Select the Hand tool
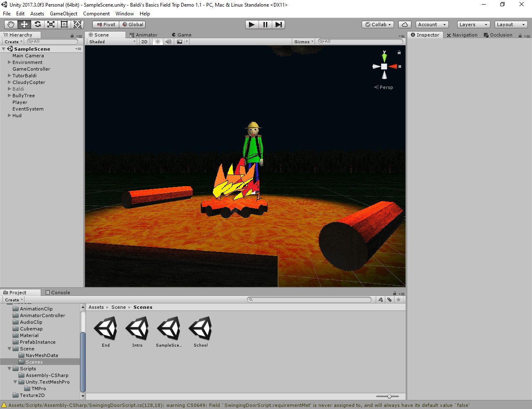This screenshot has width=532, height=409. click(11, 24)
